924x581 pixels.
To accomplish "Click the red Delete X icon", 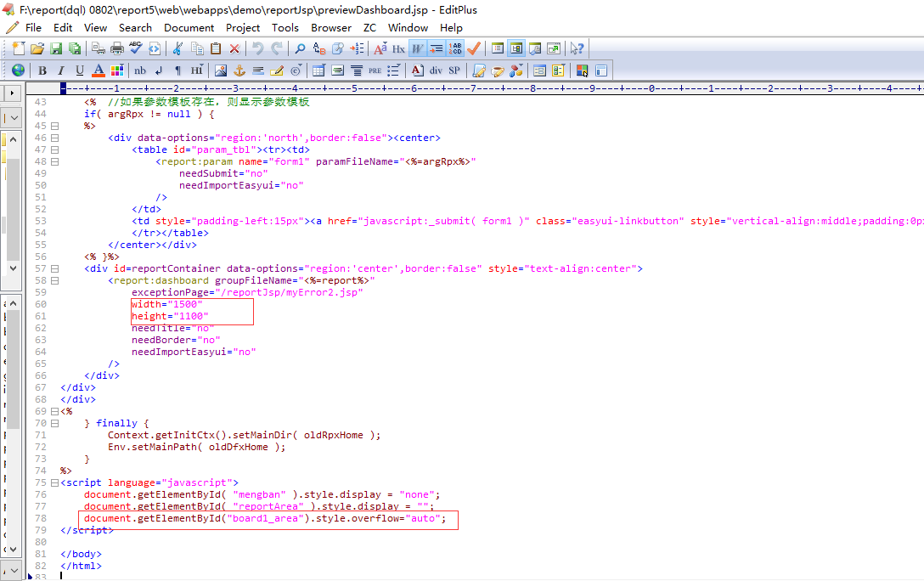I will pyautogui.click(x=234, y=48).
